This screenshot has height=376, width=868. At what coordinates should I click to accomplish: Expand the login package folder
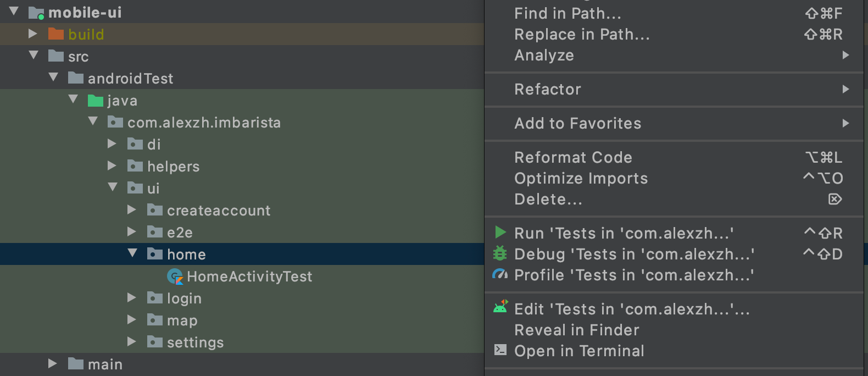132,297
